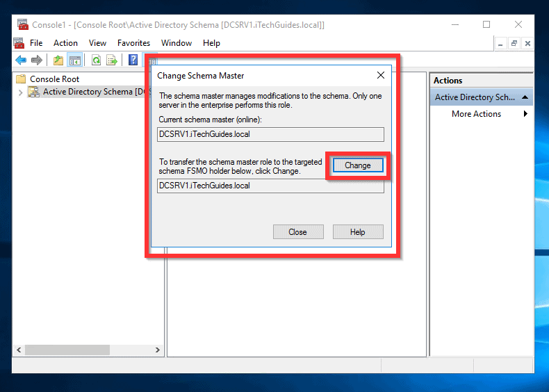Click the Change button in dialog
The width and height of the screenshot is (549, 392).
pyautogui.click(x=357, y=165)
